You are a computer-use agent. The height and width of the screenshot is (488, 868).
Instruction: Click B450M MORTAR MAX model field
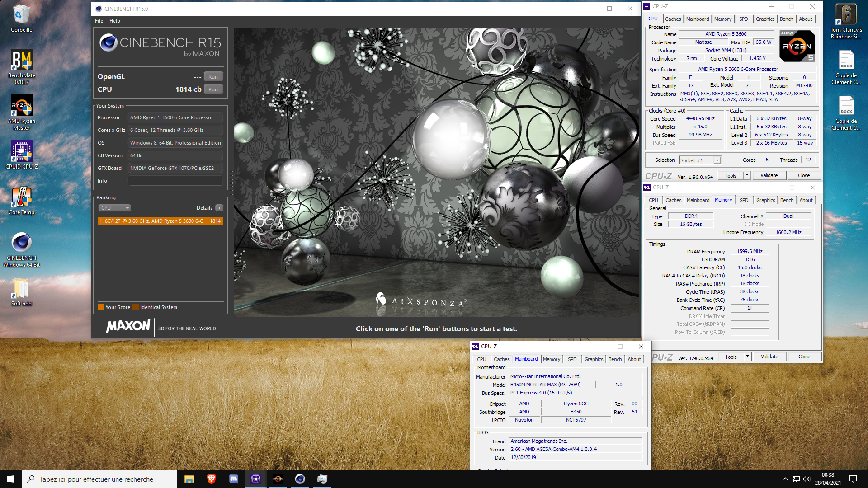click(x=551, y=385)
